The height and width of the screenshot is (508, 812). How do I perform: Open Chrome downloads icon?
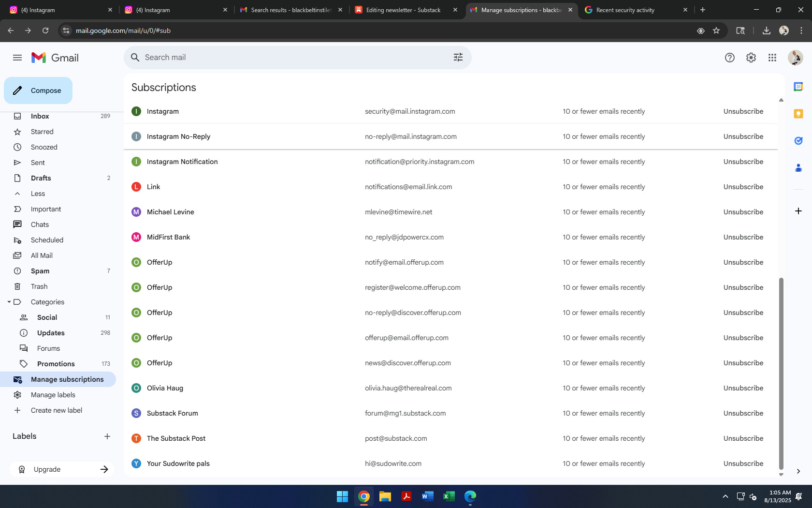[x=767, y=30]
